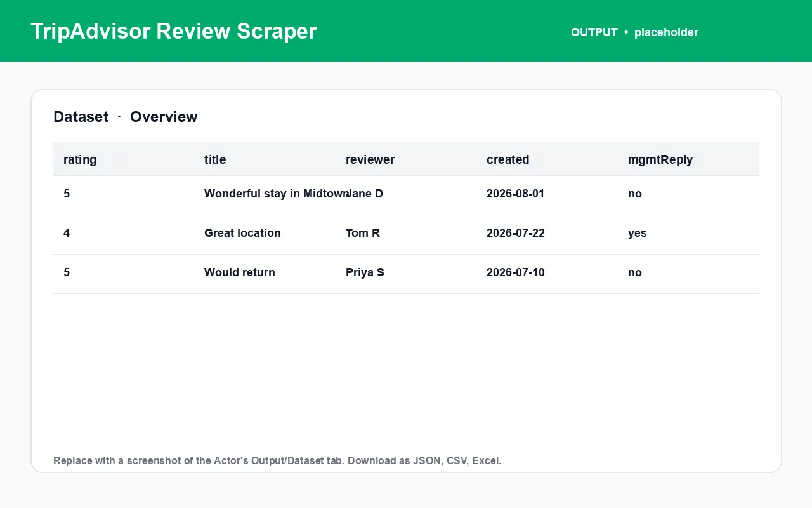
Task: Click mgmtReply no in Jane D row
Action: tap(635, 194)
